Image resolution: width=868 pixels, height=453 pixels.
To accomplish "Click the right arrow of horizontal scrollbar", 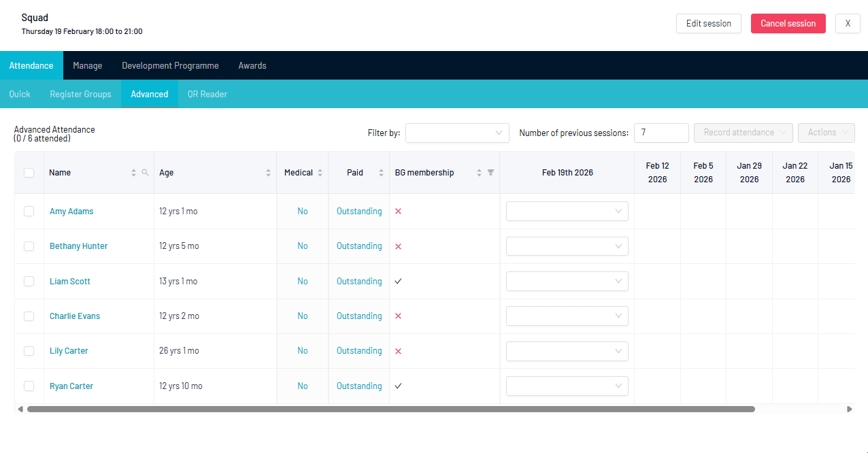I will tap(849, 409).
